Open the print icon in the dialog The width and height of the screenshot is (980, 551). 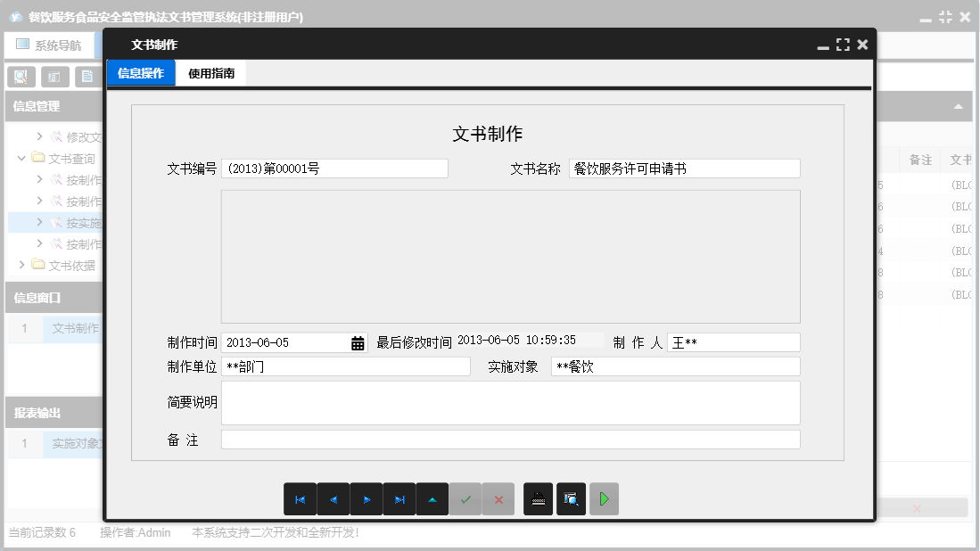tap(538, 499)
